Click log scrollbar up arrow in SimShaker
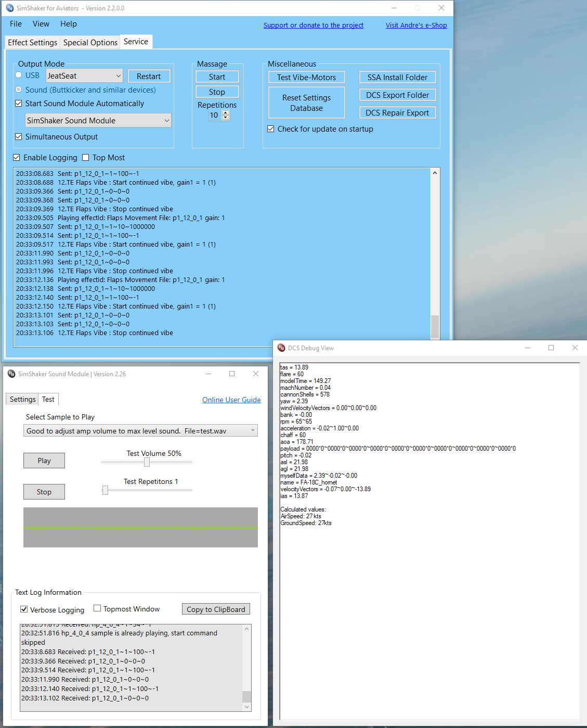The image size is (587, 728). coord(435,173)
